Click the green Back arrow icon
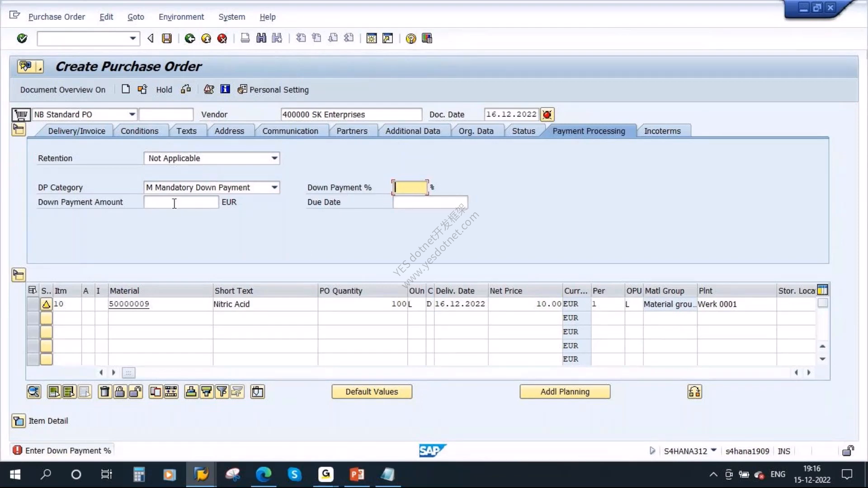The image size is (868, 488). (190, 38)
